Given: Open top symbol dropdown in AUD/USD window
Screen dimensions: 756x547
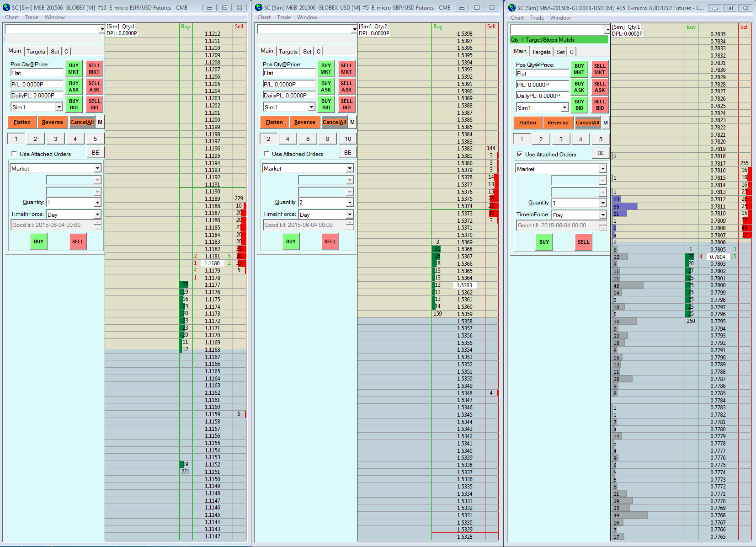Looking at the screenshot, I should pyautogui.click(x=607, y=30).
